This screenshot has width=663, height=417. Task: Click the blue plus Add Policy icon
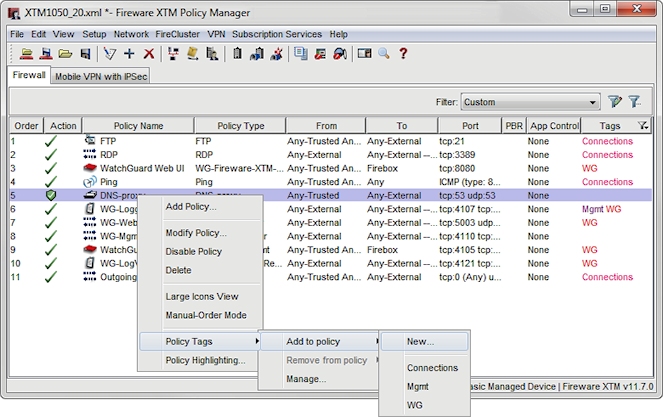129,54
